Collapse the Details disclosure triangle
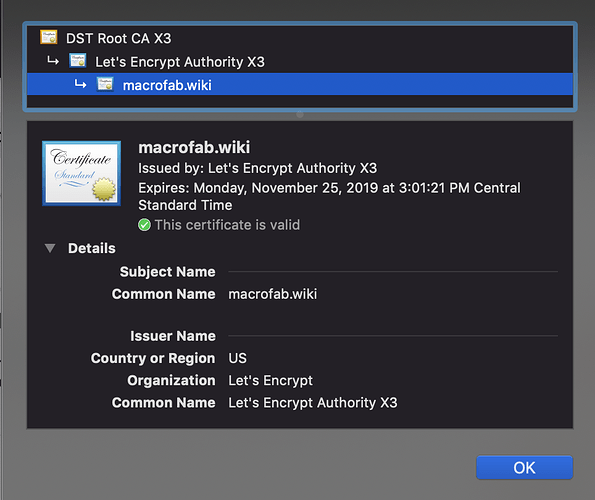This screenshot has height=500, width=595. (50, 248)
